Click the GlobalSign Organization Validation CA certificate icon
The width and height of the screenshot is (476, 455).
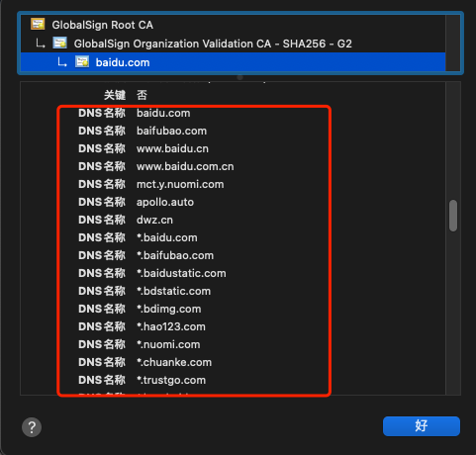(59, 43)
